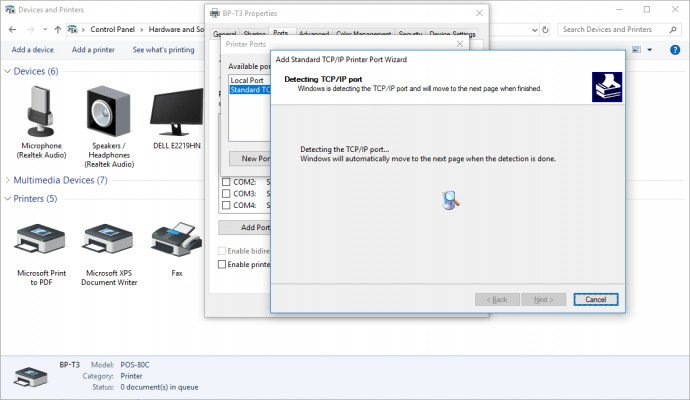The height and width of the screenshot is (400, 690).
Task: Close the BP-T3 Properties dialog
Action: [479, 13]
